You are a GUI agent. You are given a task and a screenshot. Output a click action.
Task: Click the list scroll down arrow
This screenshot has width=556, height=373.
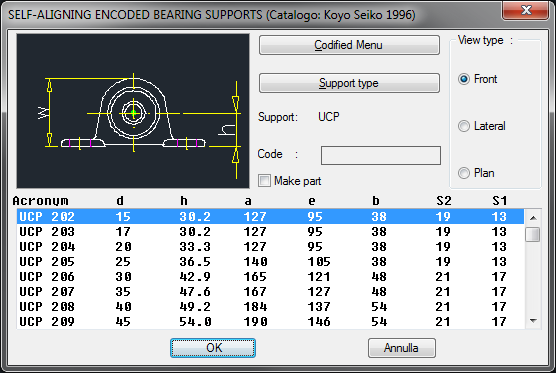(533, 321)
